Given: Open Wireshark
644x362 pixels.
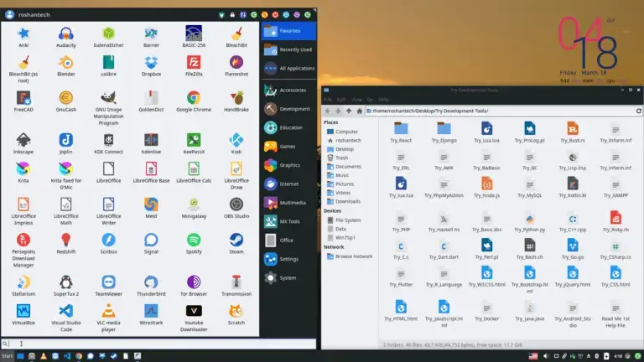Looking at the screenshot, I should click(x=151, y=315).
